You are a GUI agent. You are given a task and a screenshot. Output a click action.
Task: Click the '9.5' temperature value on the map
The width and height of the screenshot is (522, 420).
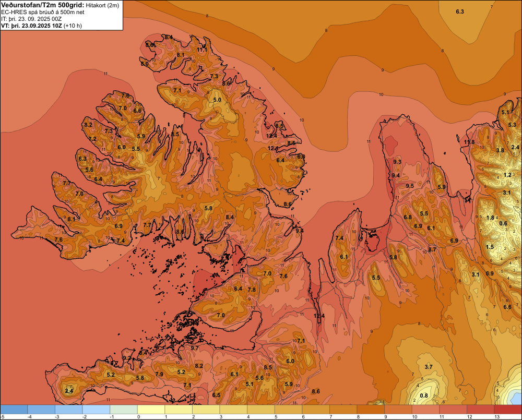point(410,186)
